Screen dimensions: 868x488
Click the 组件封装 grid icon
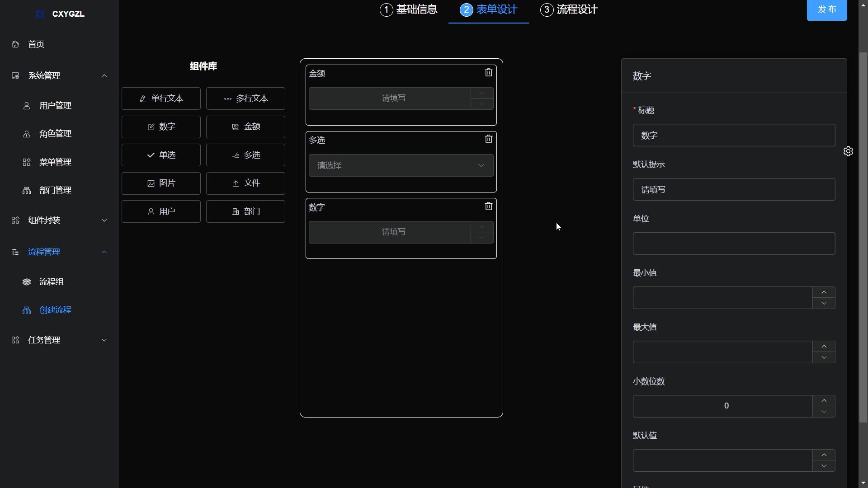(15, 221)
